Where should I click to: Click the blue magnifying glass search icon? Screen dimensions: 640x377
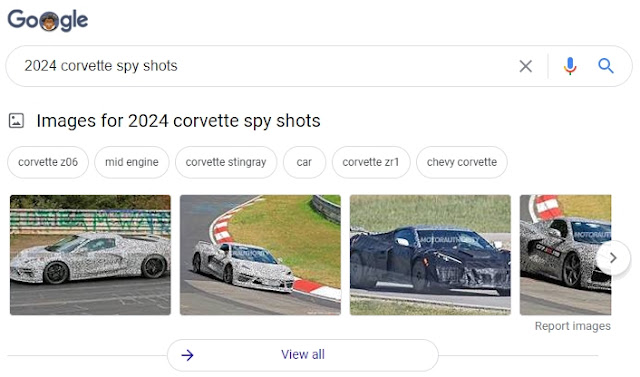pos(606,66)
